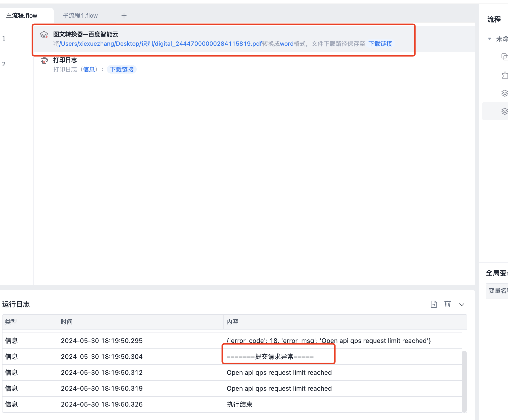Click the PDF file path link in step 1
508x420 pixels.
coord(160,44)
